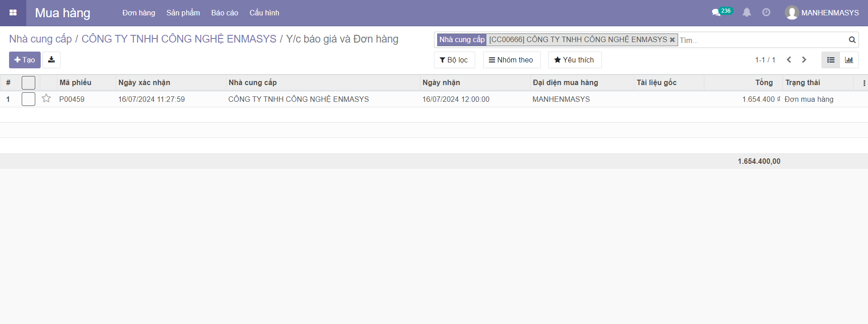The image size is (868, 324).
Task: Open the Cấu hình menu
Action: tap(264, 13)
